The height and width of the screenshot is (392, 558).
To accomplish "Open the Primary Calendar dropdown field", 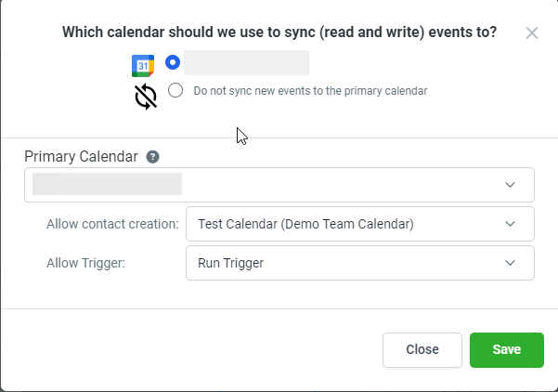I will tap(279, 185).
